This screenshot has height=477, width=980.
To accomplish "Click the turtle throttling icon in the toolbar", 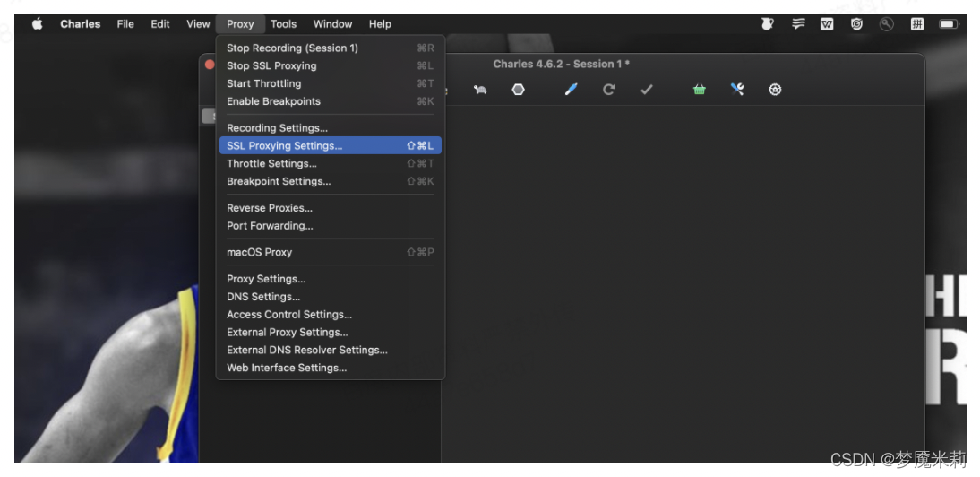I will coord(480,90).
